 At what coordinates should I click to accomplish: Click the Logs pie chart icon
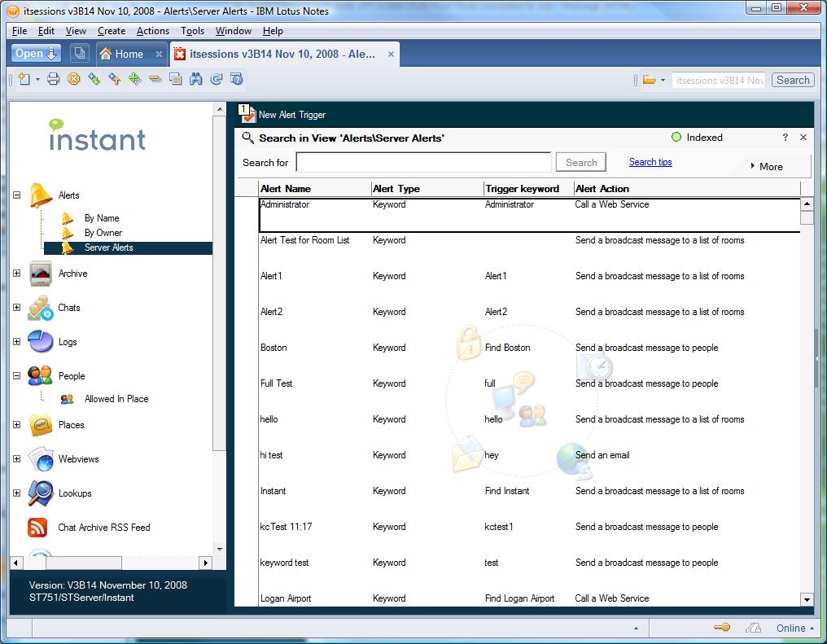coord(41,342)
